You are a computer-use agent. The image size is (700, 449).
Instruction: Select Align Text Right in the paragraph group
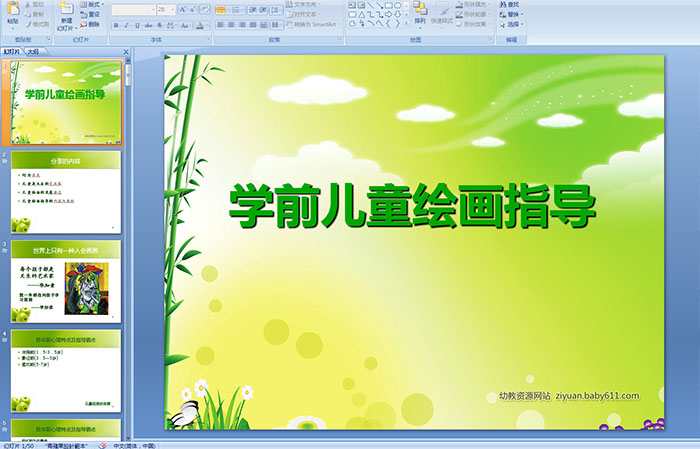tap(242, 25)
